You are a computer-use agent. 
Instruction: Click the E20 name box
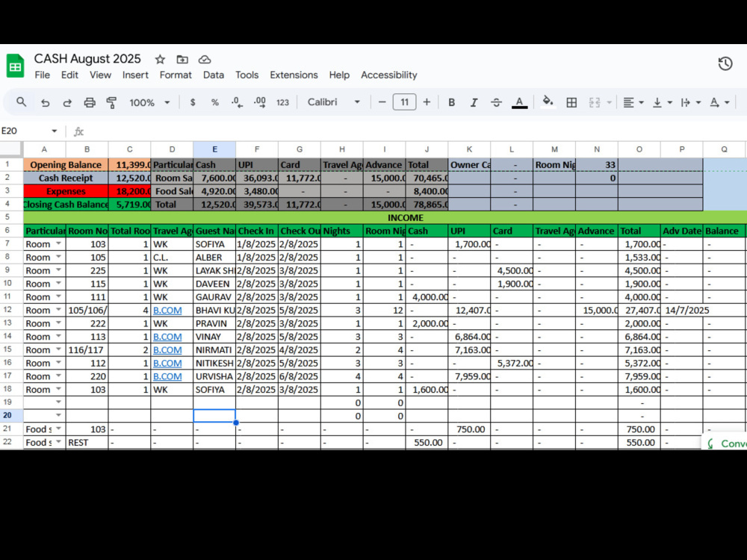click(24, 131)
